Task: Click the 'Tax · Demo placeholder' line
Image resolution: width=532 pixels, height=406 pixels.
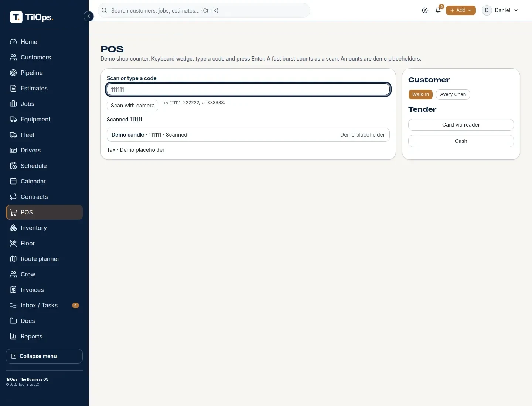Action: (x=136, y=150)
